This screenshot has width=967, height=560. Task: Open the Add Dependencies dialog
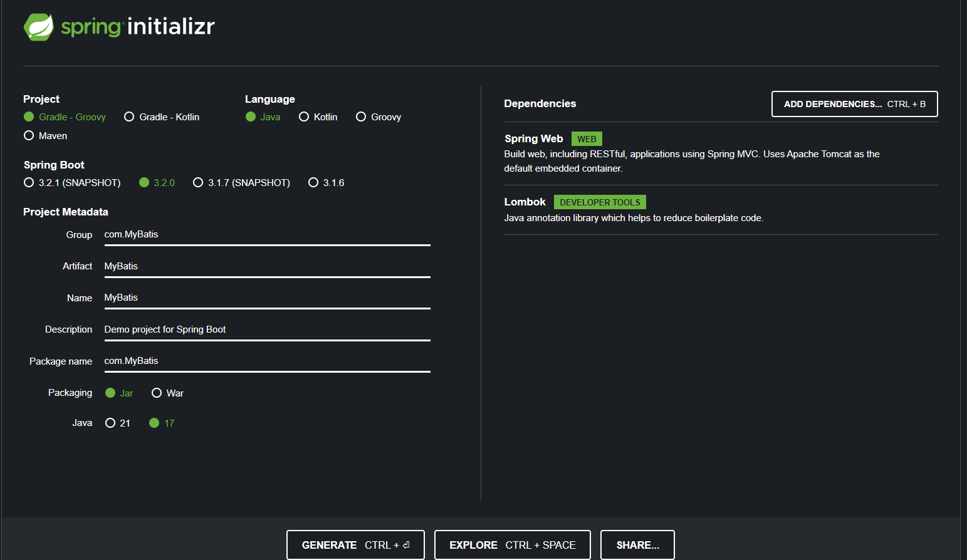854,104
